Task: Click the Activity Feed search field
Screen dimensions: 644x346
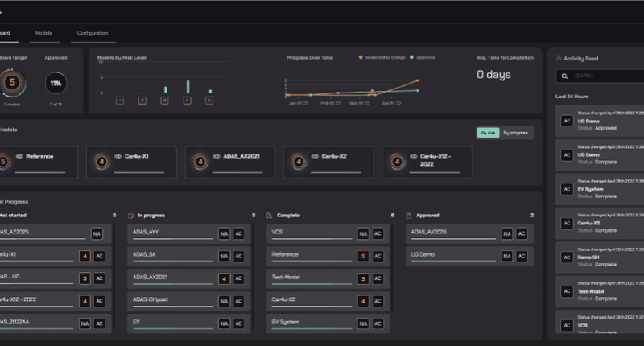Action: click(604, 76)
